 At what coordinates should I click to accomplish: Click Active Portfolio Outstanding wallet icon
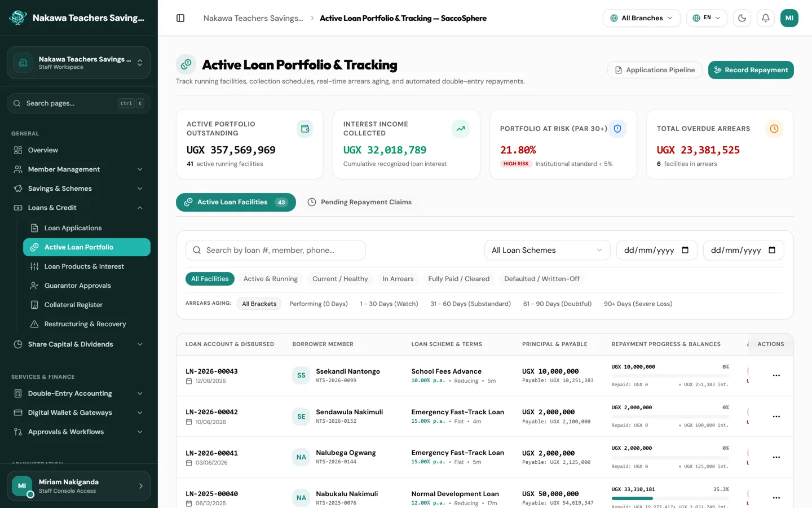(x=305, y=129)
